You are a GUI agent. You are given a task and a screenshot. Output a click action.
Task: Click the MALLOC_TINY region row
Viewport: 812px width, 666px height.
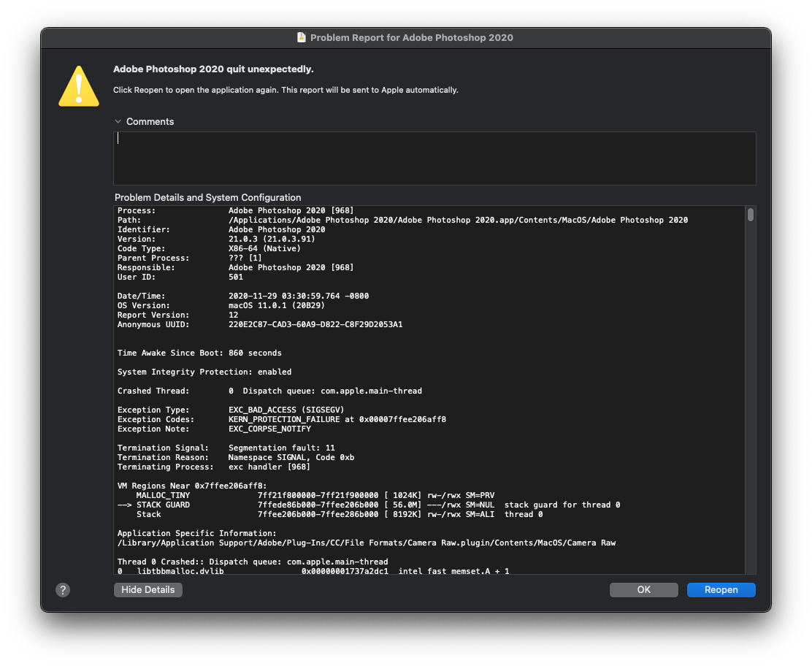tap(315, 496)
